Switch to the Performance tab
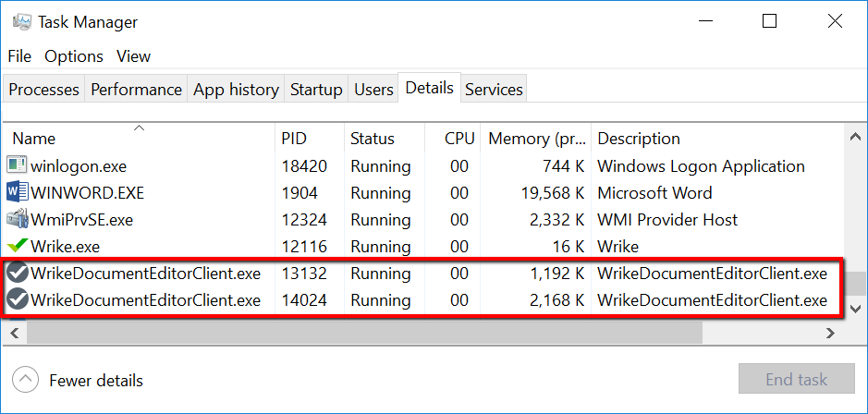This screenshot has width=868, height=414. [136, 90]
